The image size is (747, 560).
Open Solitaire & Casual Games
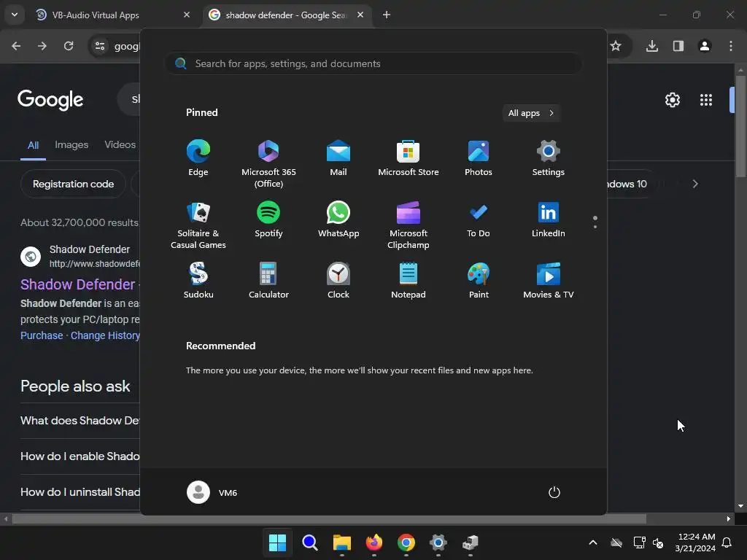[198, 225]
